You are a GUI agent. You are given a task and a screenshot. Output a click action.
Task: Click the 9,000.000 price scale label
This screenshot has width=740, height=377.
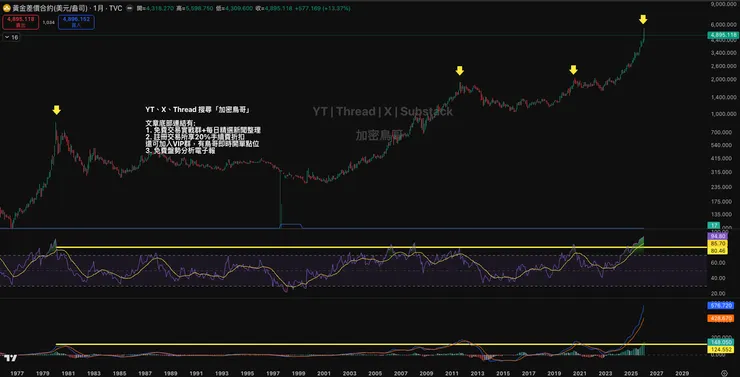(724, 4)
